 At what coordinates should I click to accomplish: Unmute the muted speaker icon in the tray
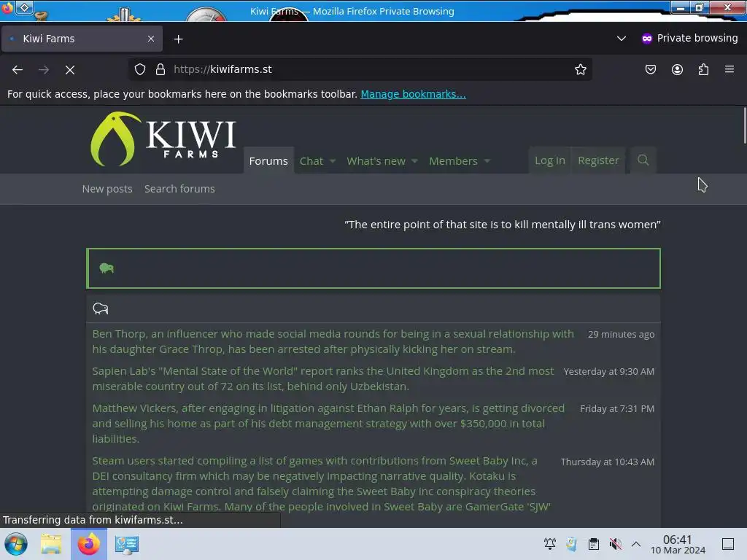616,544
